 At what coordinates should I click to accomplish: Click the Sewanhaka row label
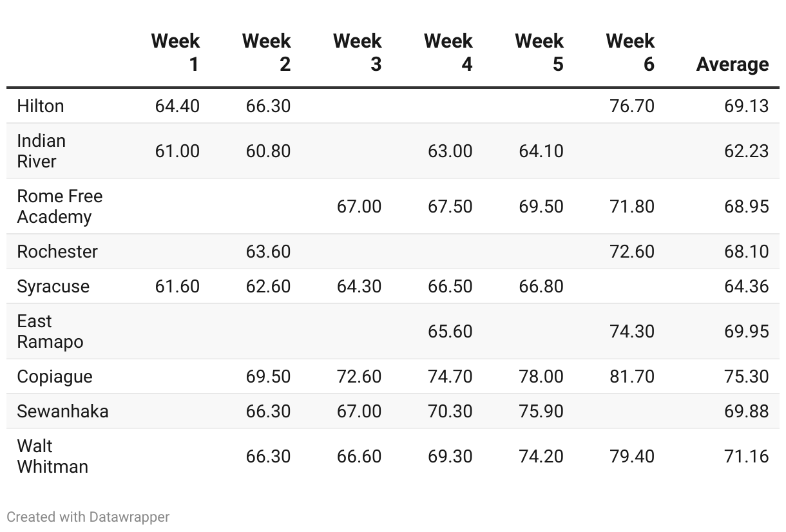pyautogui.click(x=62, y=411)
